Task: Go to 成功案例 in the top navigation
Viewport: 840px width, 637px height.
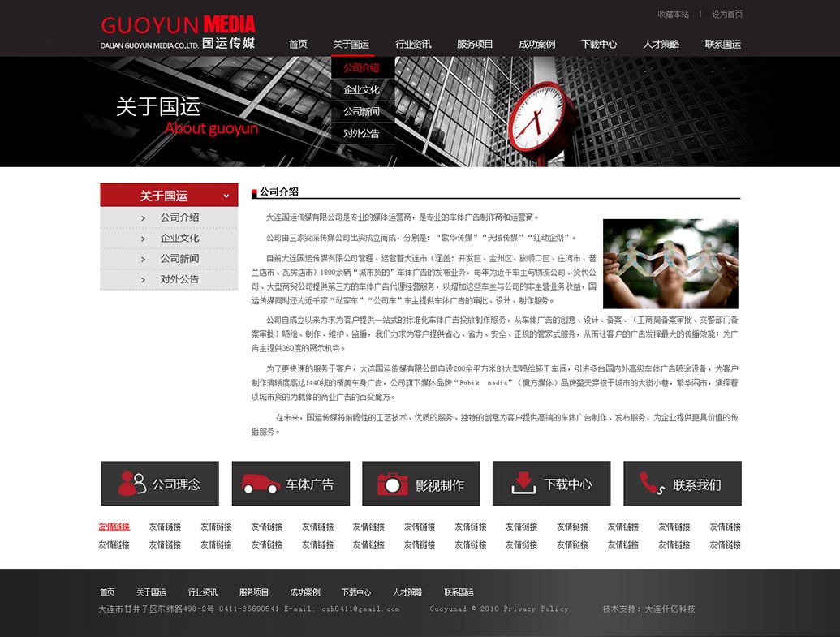Action: 536,45
